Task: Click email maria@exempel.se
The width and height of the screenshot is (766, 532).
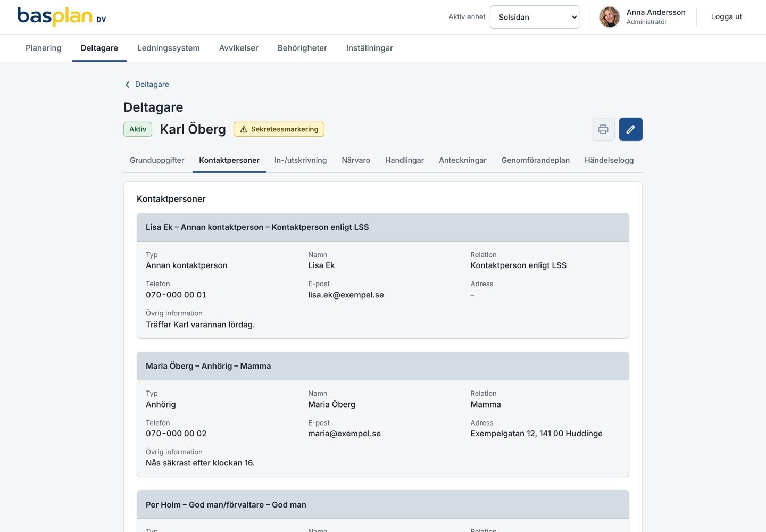Action: [344, 434]
